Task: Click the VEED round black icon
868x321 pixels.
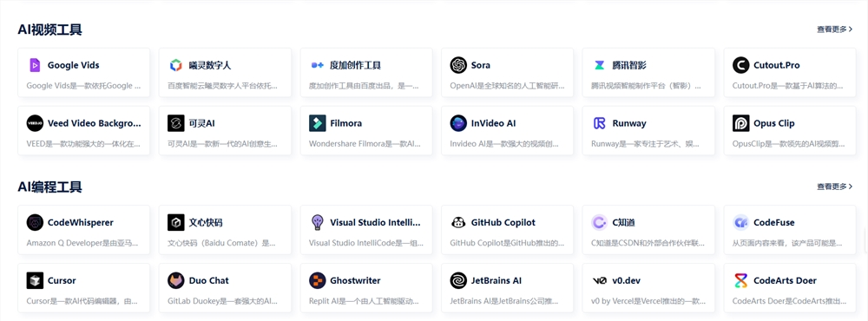Action: tap(35, 123)
